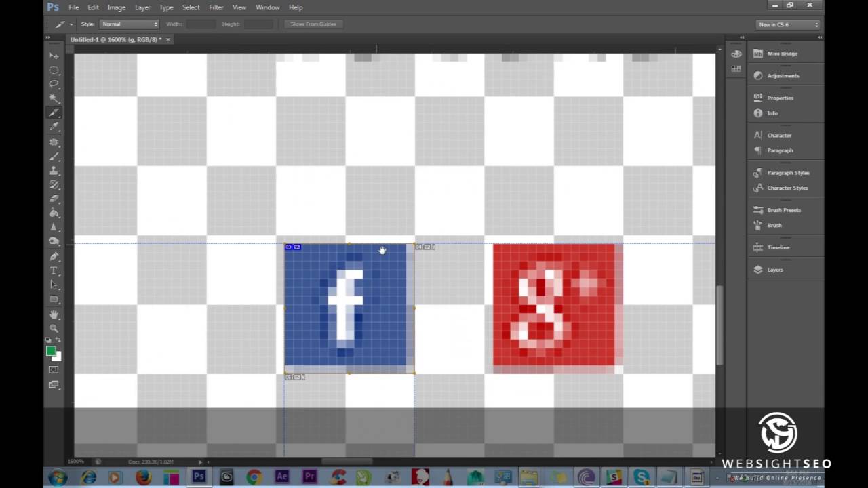Select the Rounded Rectangle shape tool
Image resolution: width=868 pixels, height=488 pixels.
click(x=54, y=299)
